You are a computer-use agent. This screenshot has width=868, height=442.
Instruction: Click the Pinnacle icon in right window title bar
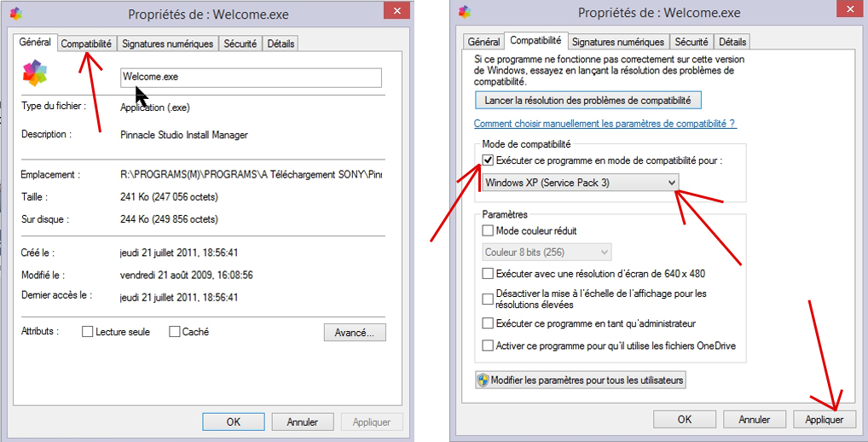point(465,12)
